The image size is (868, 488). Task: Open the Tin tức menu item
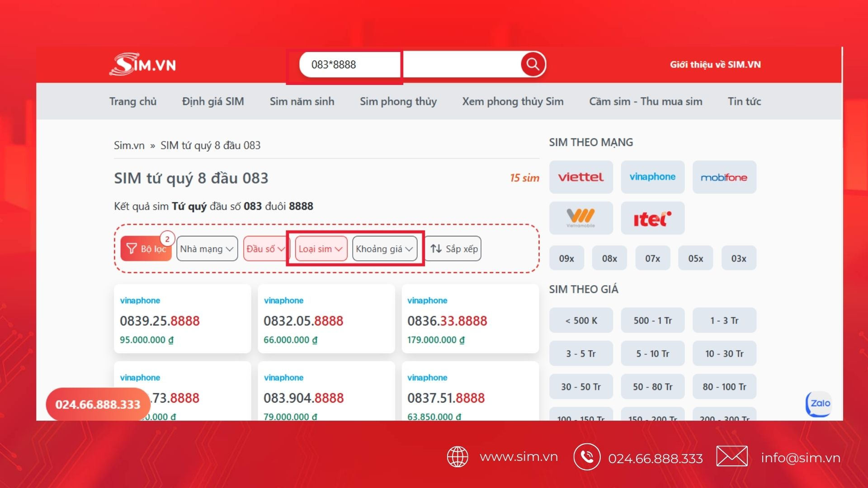click(x=744, y=101)
